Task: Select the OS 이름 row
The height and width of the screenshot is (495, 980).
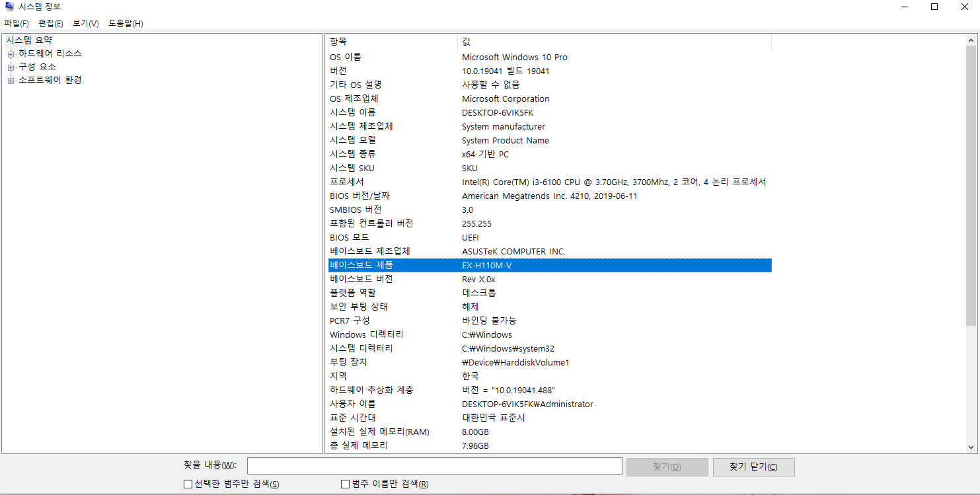Action: point(463,57)
